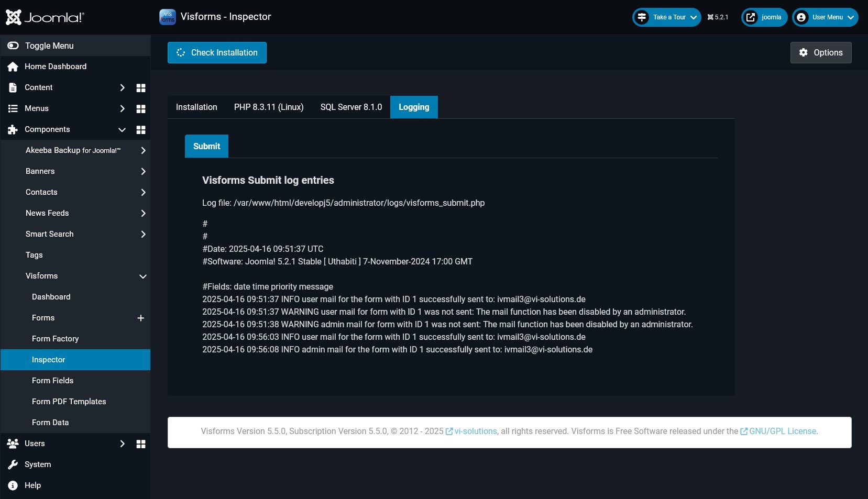Viewport: 868px width, 499px height.
Task: Click the System wrench icon
Action: pos(13,464)
